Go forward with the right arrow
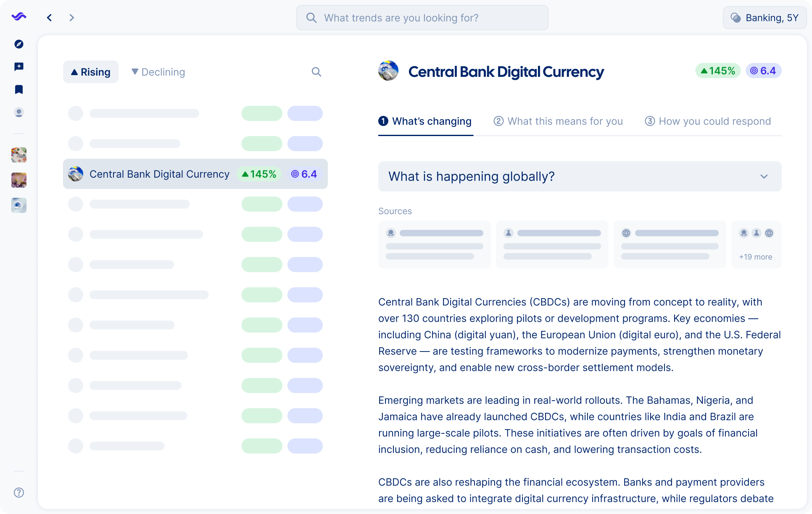The width and height of the screenshot is (812, 514). point(71,18)
